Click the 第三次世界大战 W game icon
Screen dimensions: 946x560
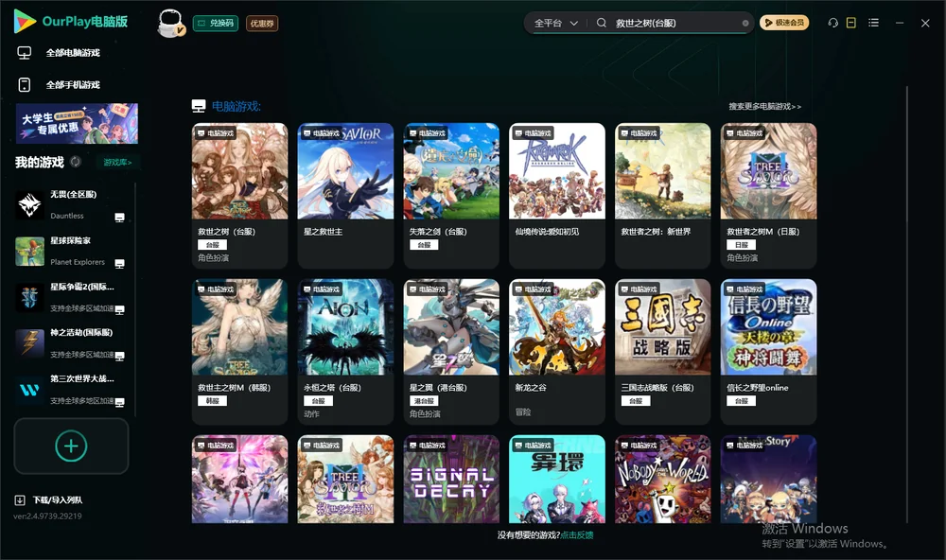(x=29, y=390)
